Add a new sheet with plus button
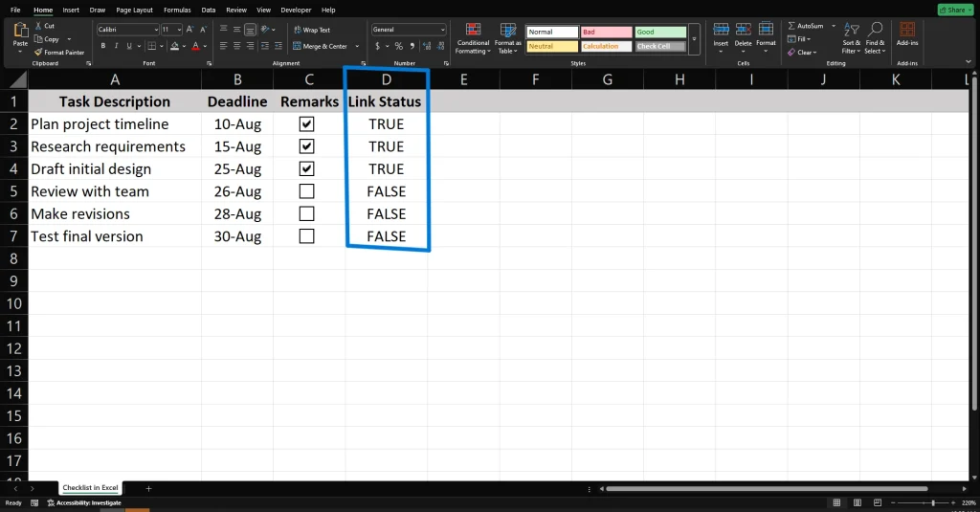The width and height of the screenshot is (980, 512). tap(148, 488)
